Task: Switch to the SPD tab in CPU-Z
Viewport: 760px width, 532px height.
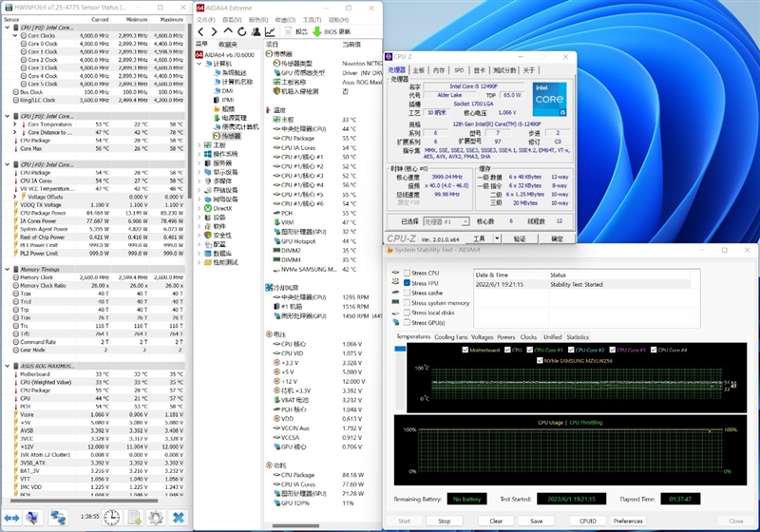Action: [x=458, y=69]
